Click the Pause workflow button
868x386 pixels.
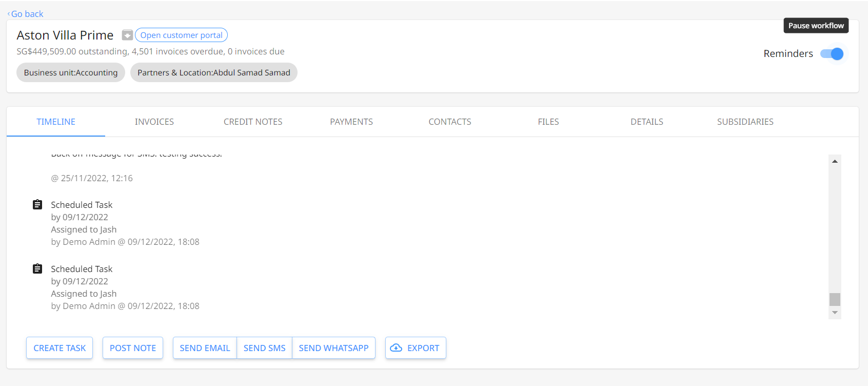(816, 26)
